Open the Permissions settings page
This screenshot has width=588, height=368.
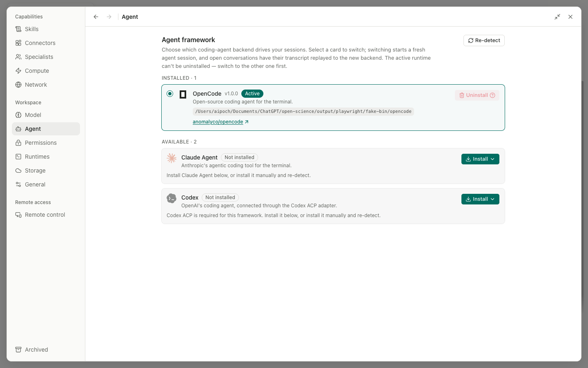pyautogui.click(x=46, y=143)
